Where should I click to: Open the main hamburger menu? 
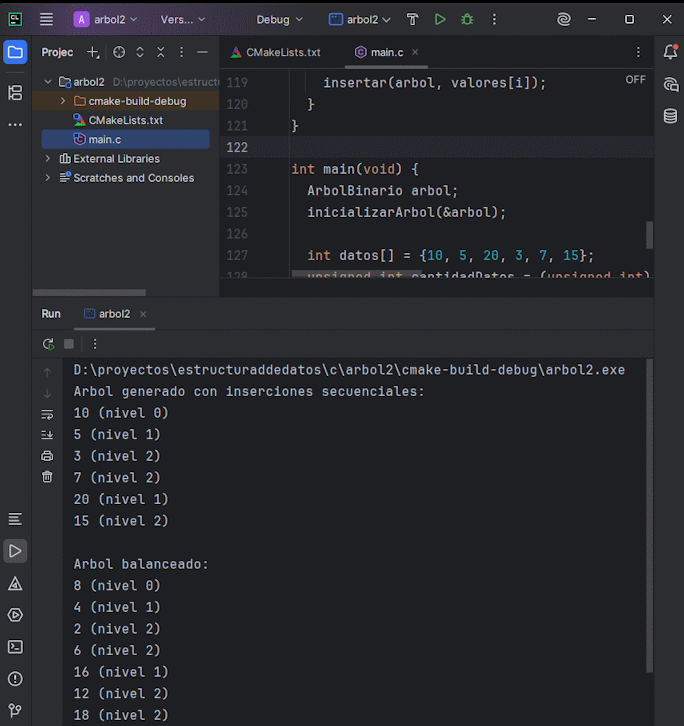tap(46, 19)
